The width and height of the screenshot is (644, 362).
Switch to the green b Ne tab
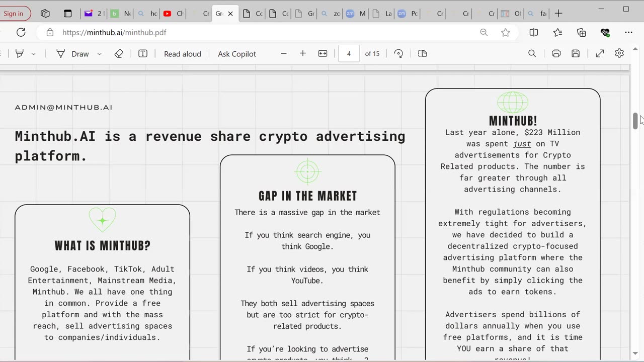point(121,14)
